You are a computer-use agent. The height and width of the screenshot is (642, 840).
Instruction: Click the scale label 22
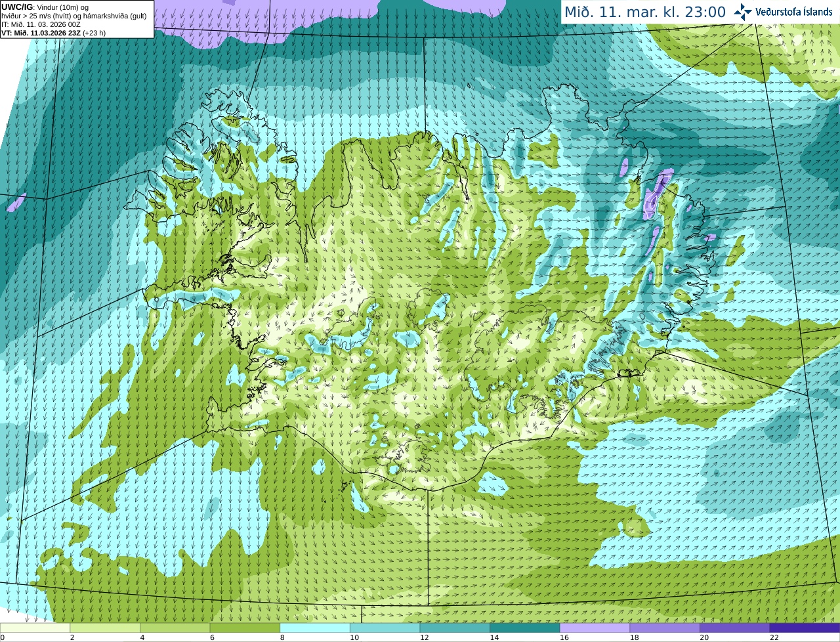click(x=774, y=637)
